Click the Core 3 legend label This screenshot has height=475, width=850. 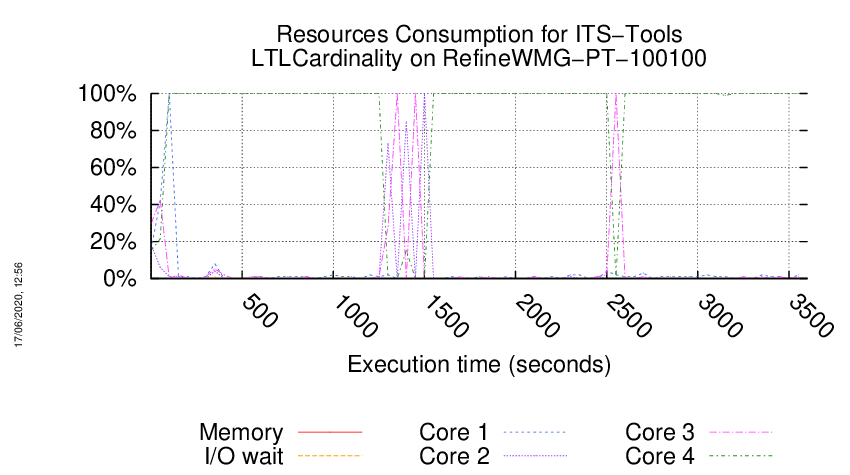660,433
